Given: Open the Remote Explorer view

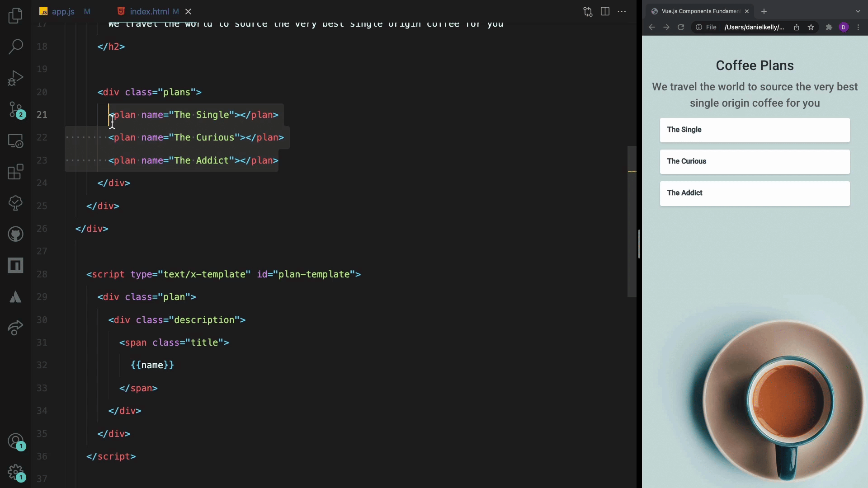Looking at the screenshot, I should tap(15, 141).
